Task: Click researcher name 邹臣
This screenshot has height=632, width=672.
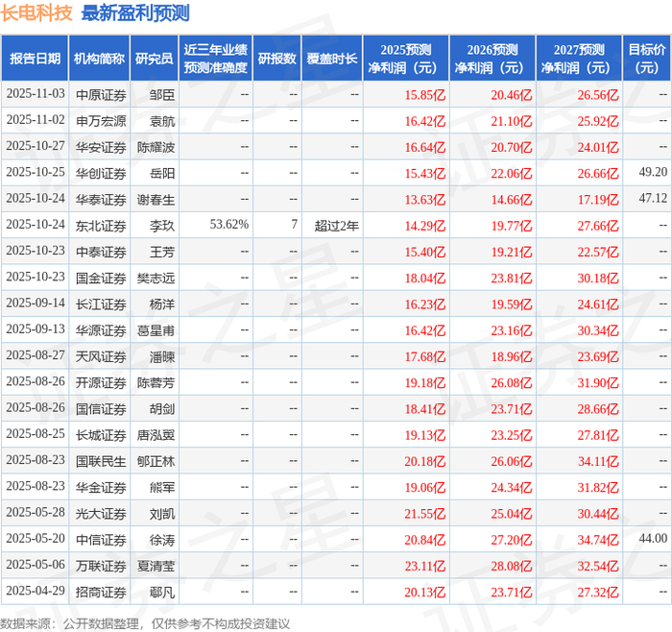Action: pos(162,95)
